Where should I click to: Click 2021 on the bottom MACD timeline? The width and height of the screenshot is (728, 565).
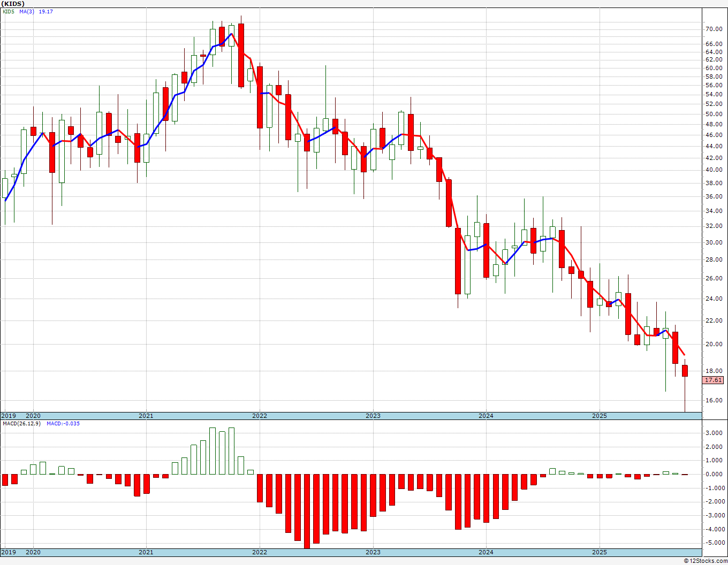(146, 552)
